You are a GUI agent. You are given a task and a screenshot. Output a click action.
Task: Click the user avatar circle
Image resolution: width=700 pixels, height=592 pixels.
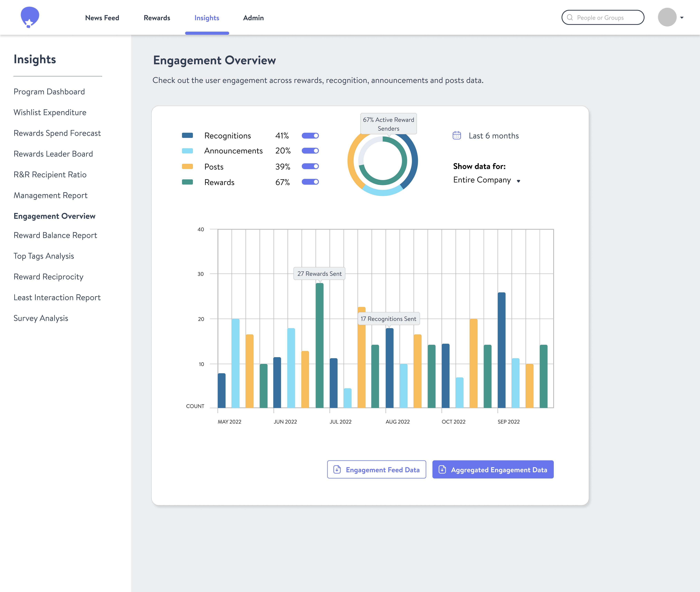[x=667, y=17]
